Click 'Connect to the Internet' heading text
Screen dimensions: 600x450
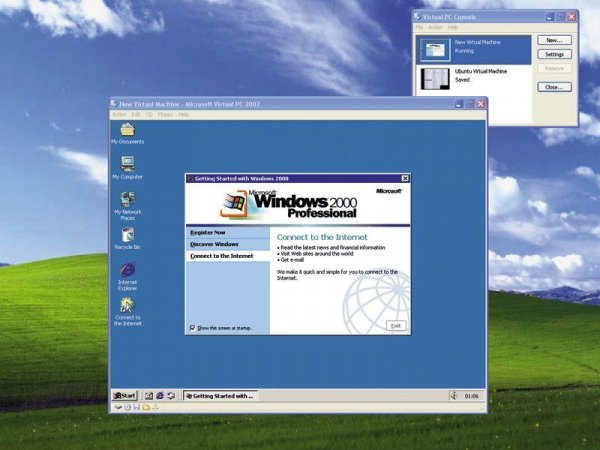[x=322, y=237]
